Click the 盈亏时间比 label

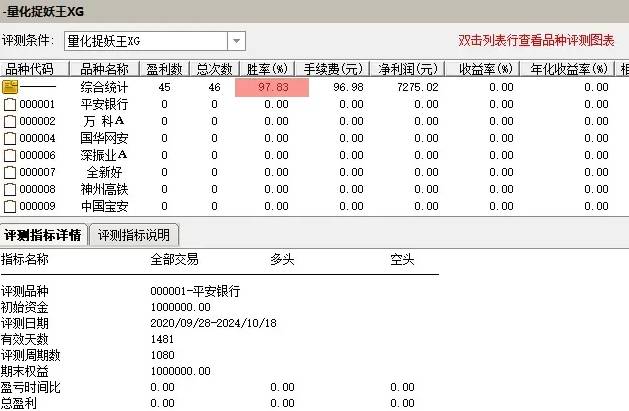pos(30,387)
